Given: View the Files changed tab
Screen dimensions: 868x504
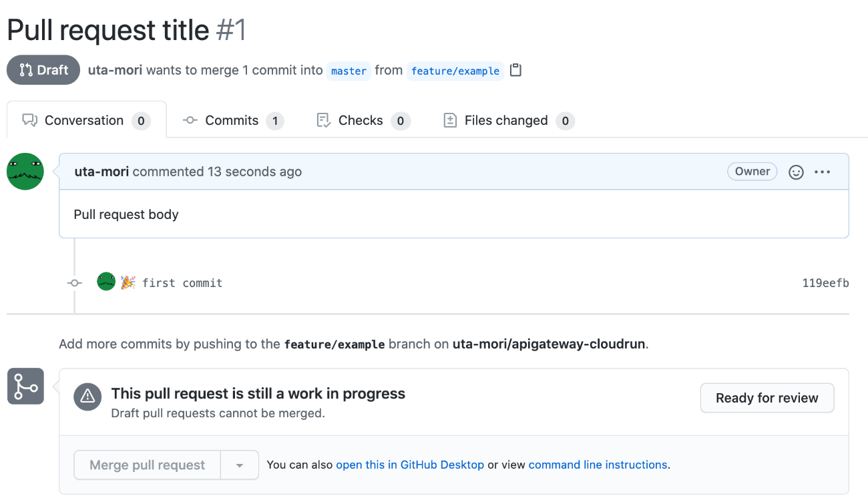Looking at the screenshot, I should pyautogui.click(x=506, y=121).
